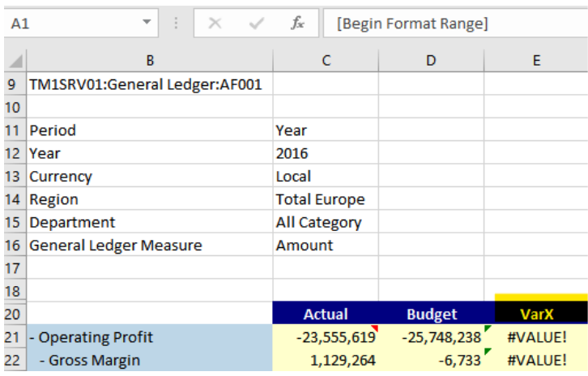This screenshot has height=376, width=588.
Task: Select row 22 header
Action: (x=15, y=360)
